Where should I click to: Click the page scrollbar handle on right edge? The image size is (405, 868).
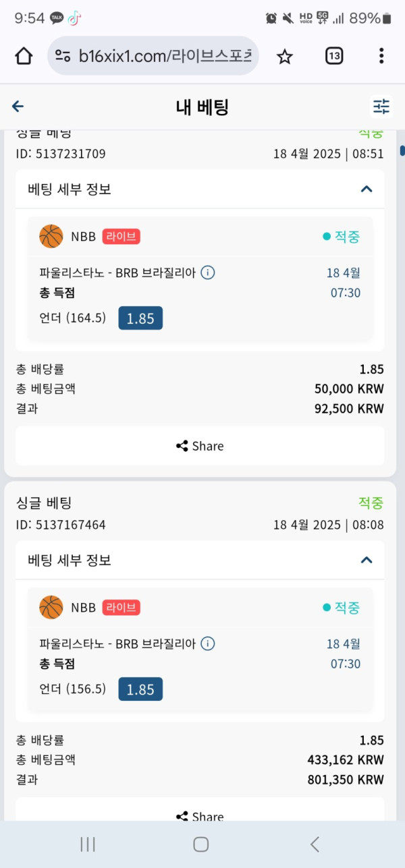pos(402,150)
